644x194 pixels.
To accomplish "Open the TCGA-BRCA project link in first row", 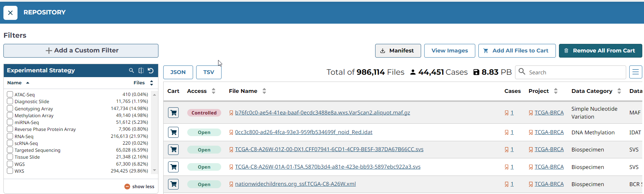I will (549, 112).
